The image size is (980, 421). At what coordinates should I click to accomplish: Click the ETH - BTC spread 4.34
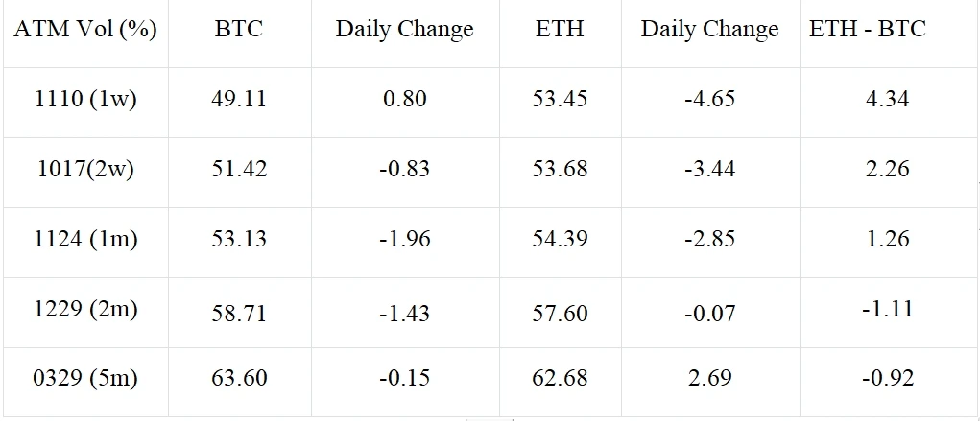click(x=887, y=99)
